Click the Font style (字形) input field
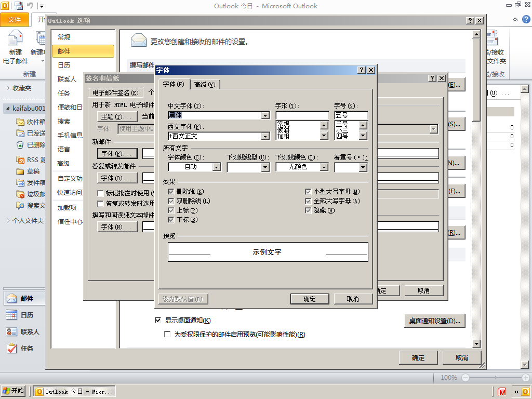Viewport: 532px width, 399px height. (x=302, y=115)
